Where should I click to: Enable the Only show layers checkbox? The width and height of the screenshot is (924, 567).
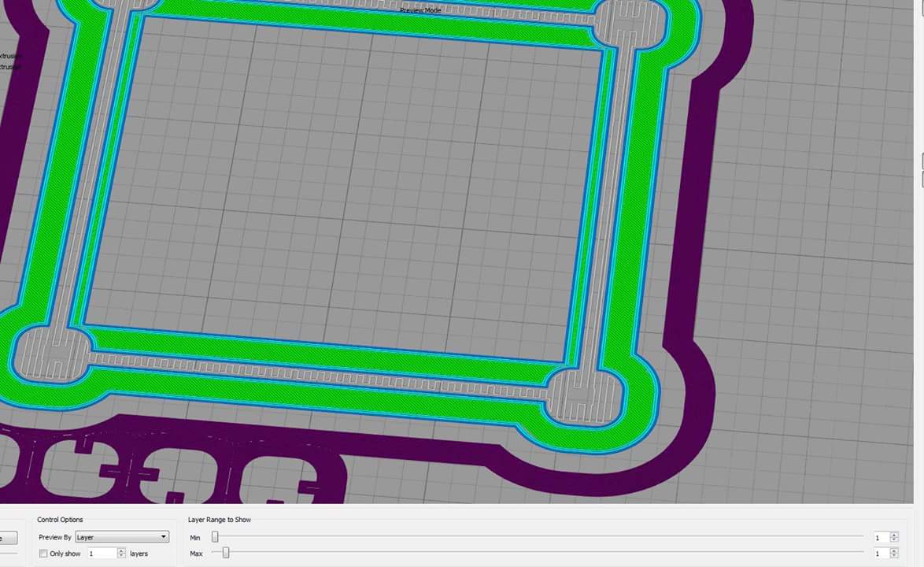pos(43,554)
